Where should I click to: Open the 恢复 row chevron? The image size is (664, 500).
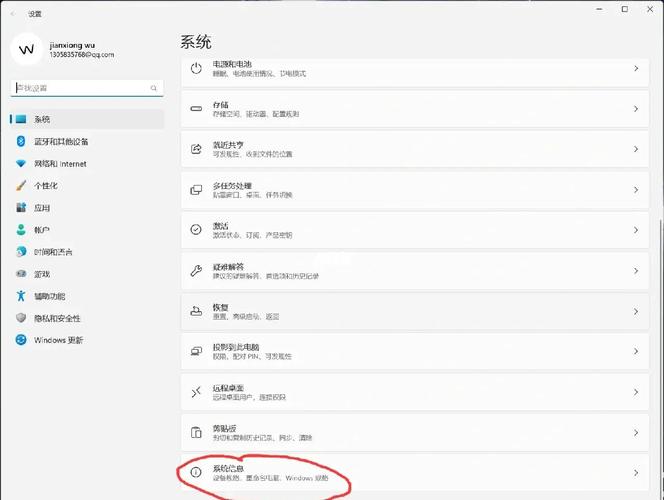click(636, 311)
